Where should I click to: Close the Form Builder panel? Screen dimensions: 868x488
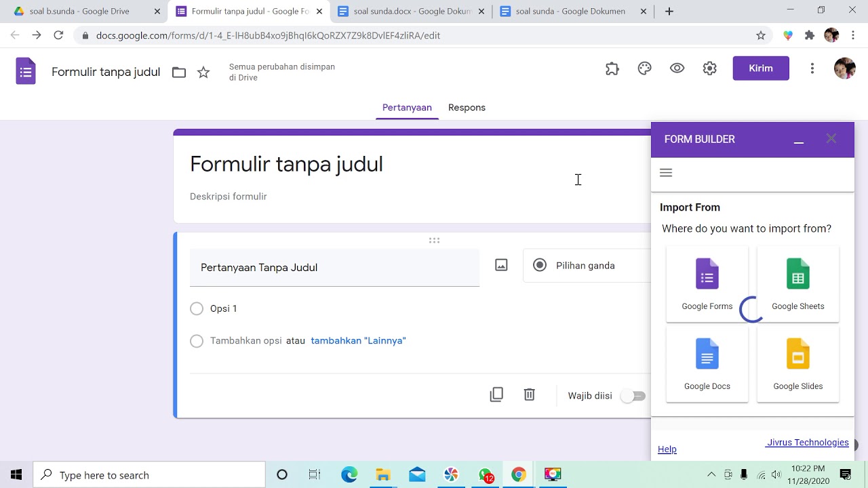(x=831, y=138)
